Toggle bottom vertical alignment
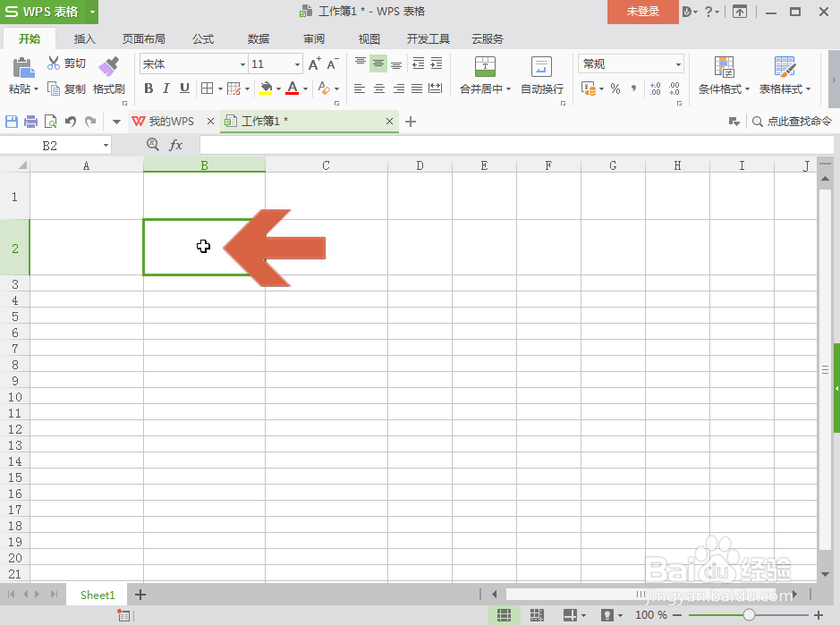This screenshot has width=840, height=625. tap(396, 63)
